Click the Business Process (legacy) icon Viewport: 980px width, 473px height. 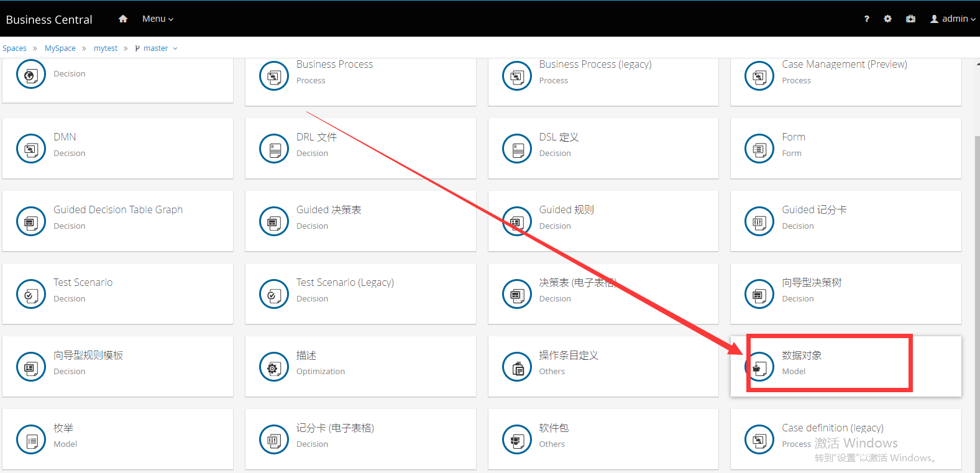517,76
